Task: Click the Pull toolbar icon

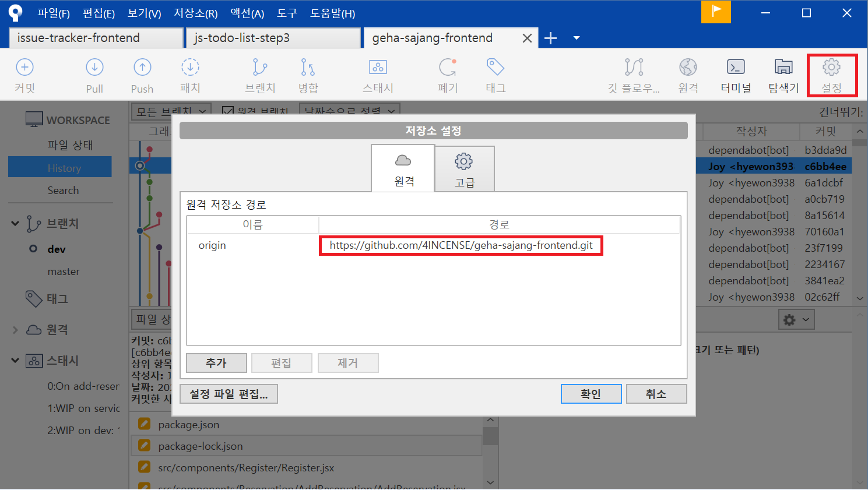Action: [x=94, y=68]
